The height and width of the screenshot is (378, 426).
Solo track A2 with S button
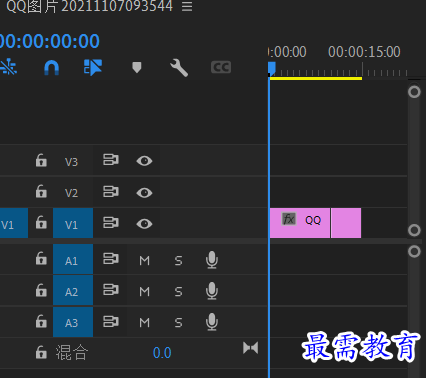178,292
